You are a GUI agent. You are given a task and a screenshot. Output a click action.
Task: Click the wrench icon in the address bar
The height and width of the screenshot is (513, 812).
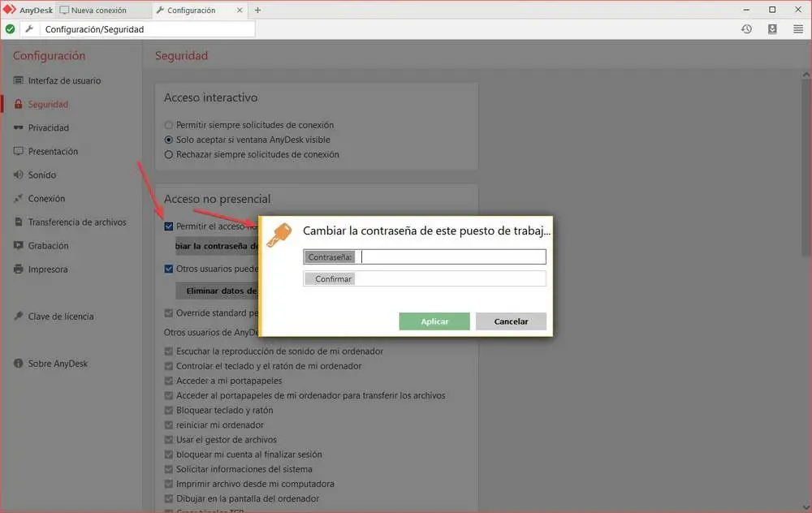point(29,29)
